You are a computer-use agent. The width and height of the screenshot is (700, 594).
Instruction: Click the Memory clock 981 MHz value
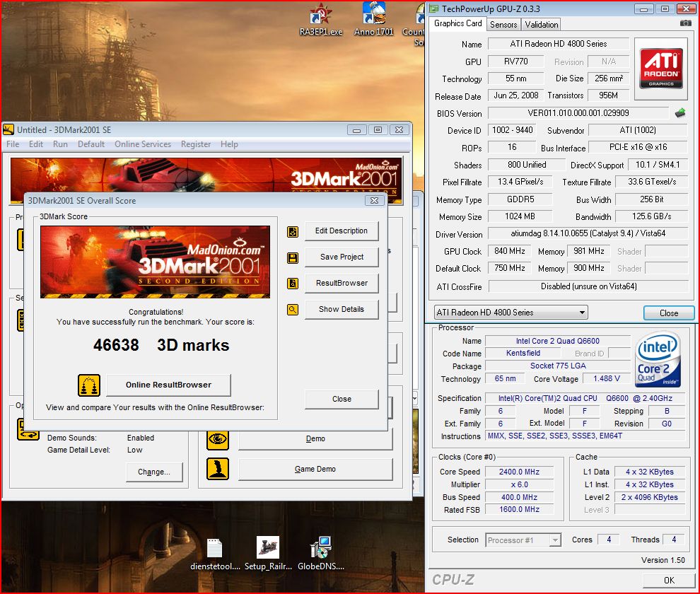pos(588,251)
